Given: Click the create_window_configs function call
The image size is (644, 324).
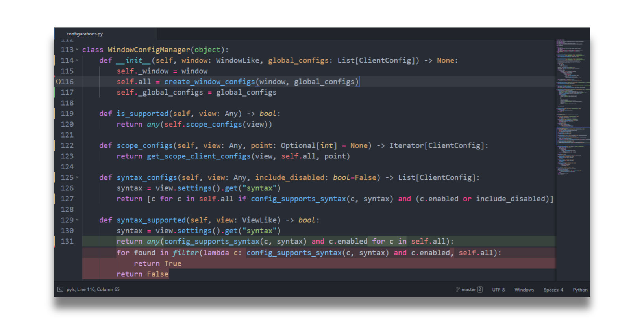Looking at the screenshot, I should (x=209, y=82).
